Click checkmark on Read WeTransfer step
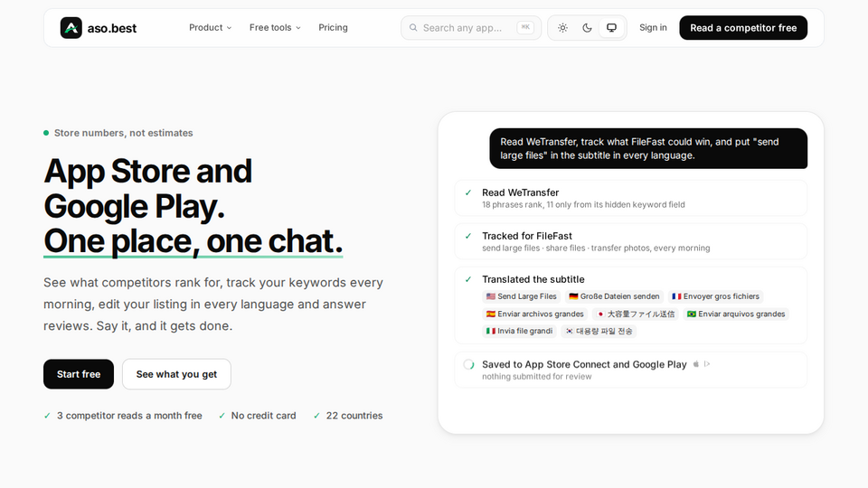This screenshot has height=488, width=868. [468, 192]
